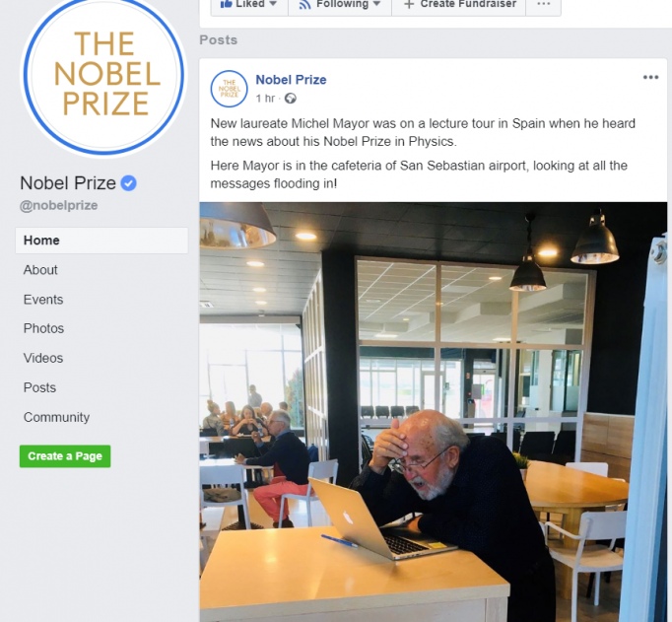
Task: Expand the Liked dropdown arrow
Action: point(273,4)
